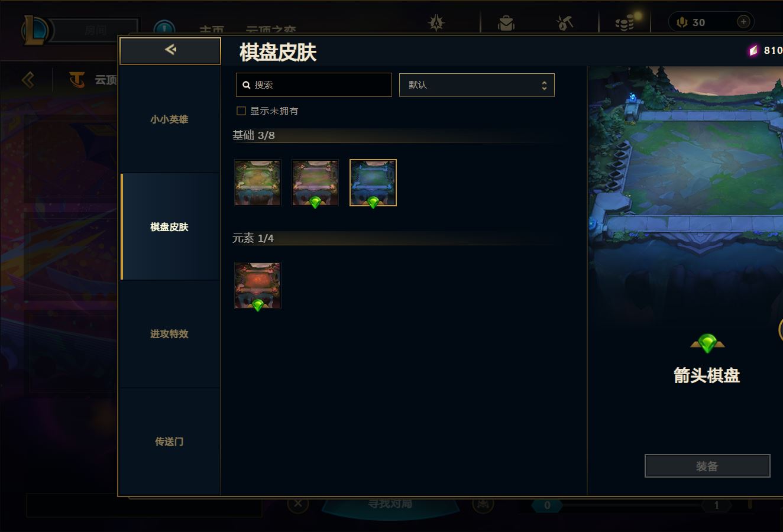Open the collection backpack icon

tap(506, 23)
